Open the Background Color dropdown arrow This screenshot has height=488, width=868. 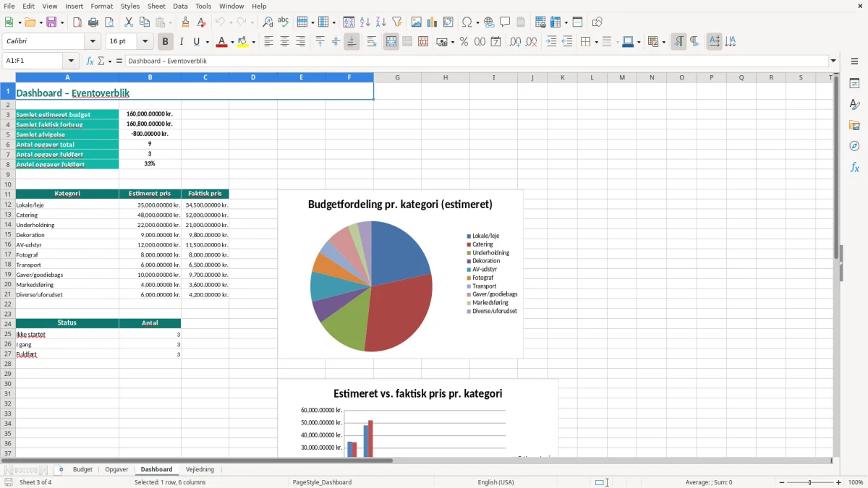253,42
